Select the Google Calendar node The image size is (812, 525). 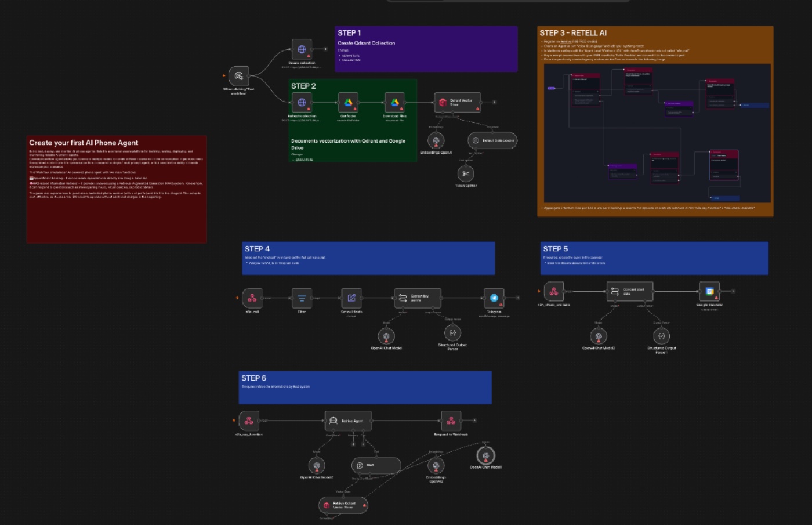pyautogui.click(x=709, y=292)
